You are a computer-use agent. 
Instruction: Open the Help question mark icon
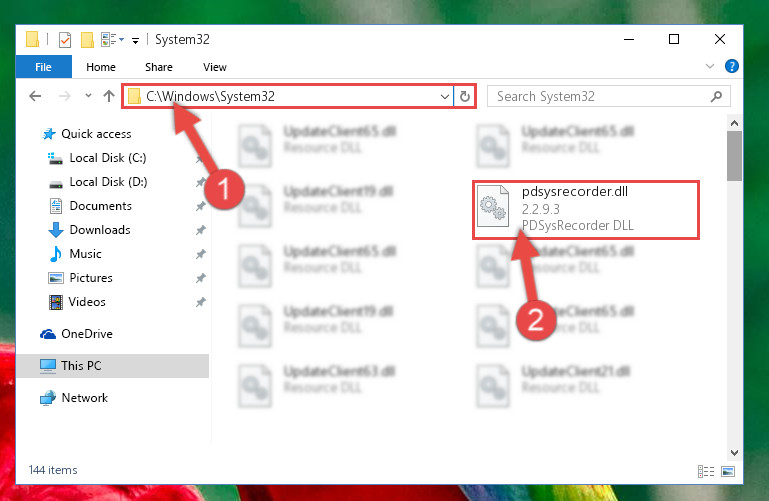[x=731, y=66]
